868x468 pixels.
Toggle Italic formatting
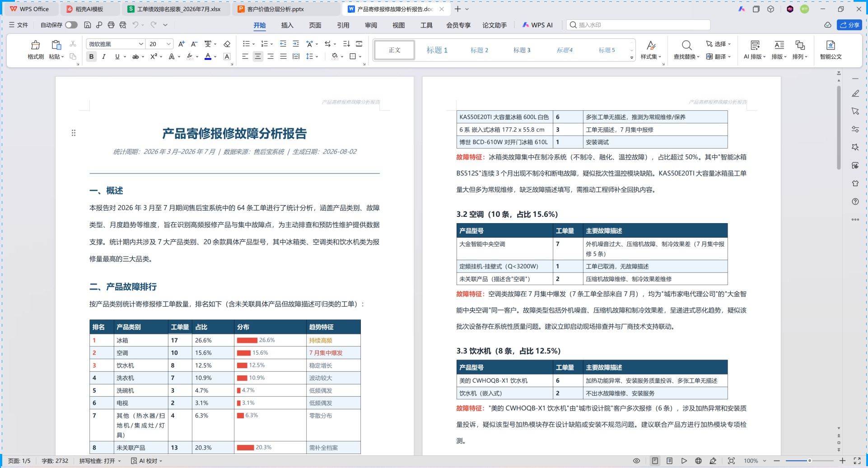(104, 56)
